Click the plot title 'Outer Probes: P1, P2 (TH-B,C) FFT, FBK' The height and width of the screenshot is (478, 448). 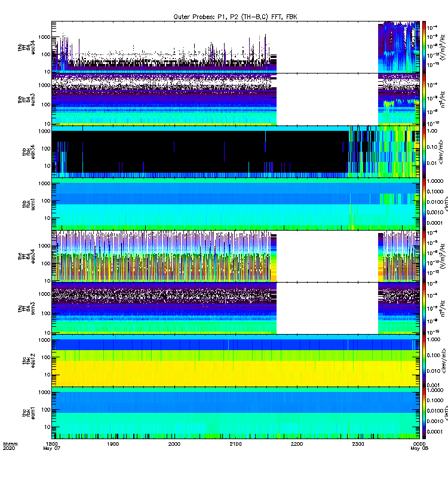coord(235,17)
